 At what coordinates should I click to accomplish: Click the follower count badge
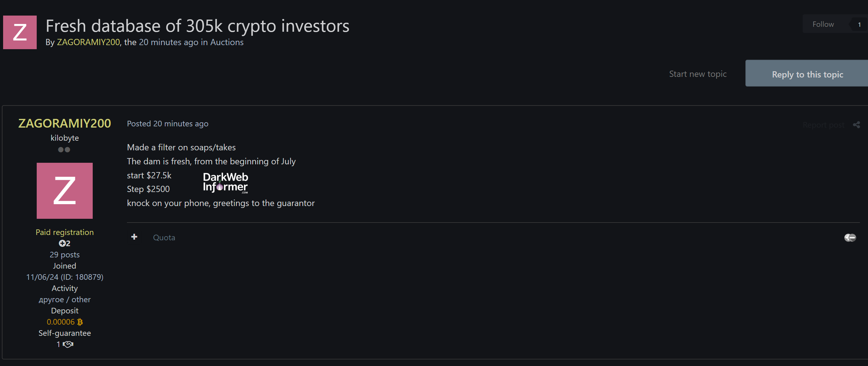(859, 25)
